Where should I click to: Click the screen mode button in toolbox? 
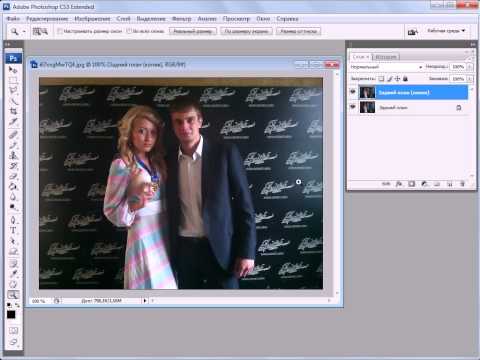(13, 342)
